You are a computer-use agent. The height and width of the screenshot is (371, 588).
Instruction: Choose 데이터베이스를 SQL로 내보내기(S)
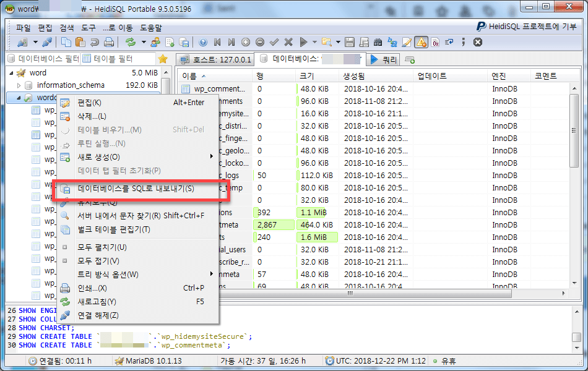tap(137, 189)
